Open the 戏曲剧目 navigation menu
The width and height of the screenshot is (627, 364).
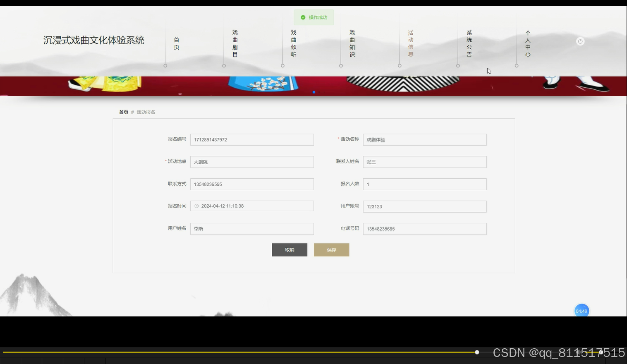pos(235,43)
